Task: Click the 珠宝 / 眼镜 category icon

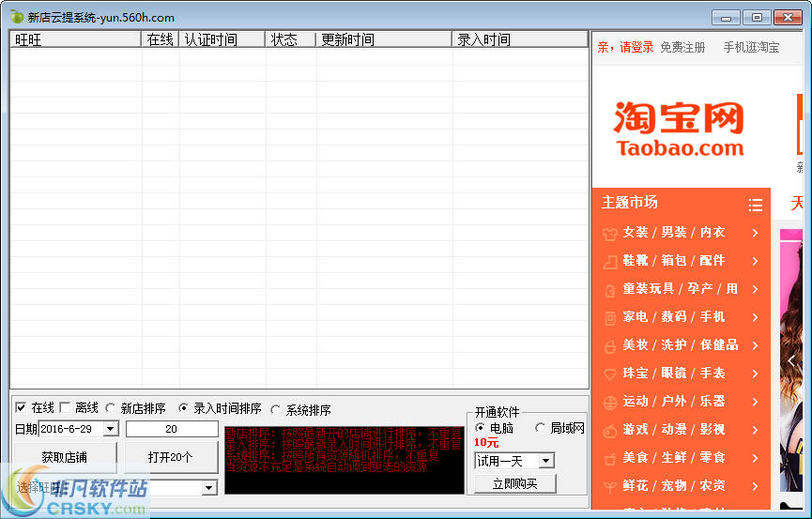Action: point(610,374)
